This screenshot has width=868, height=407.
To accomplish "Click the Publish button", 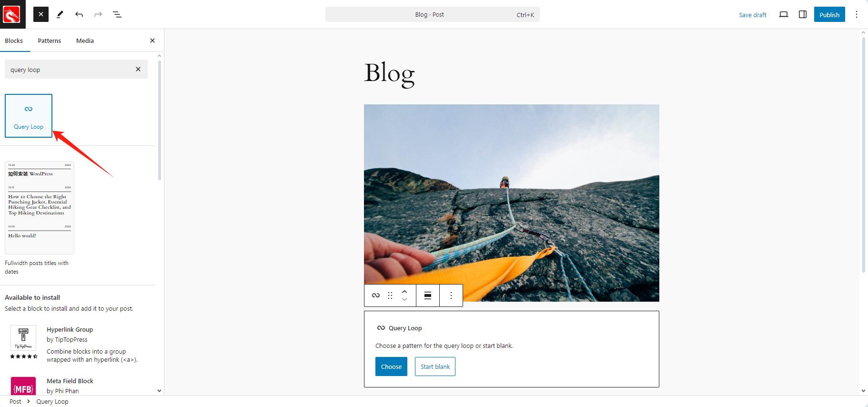I will 829,14.
